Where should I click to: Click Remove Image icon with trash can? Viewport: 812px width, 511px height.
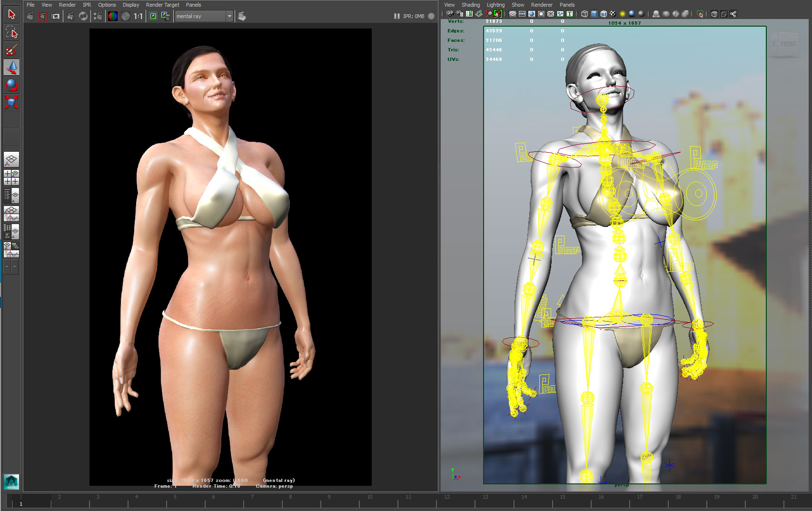[166, 16]
